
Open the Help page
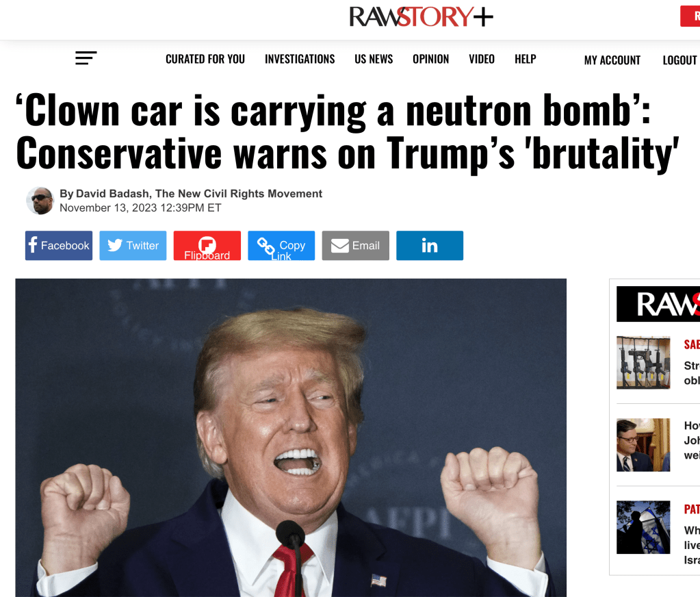pos(526,59)
